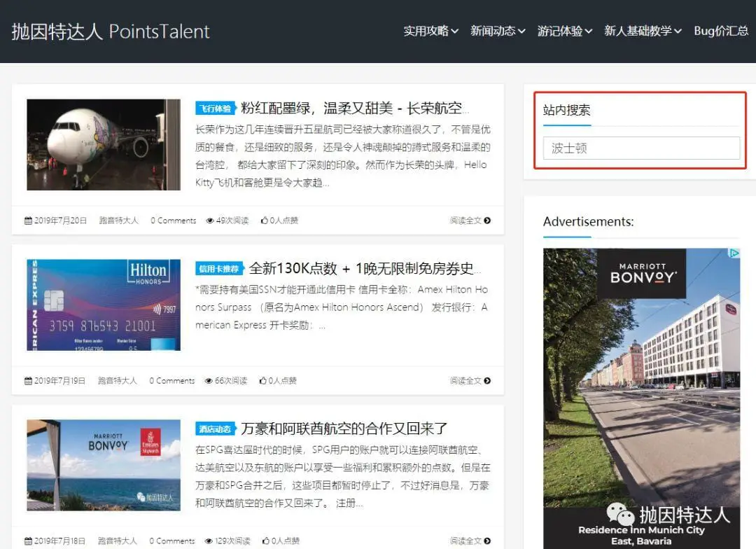Viewport: 756px width, 549px height.
Task: Click calendar icon beside 2019年7月20日
Action: point(29,221)
